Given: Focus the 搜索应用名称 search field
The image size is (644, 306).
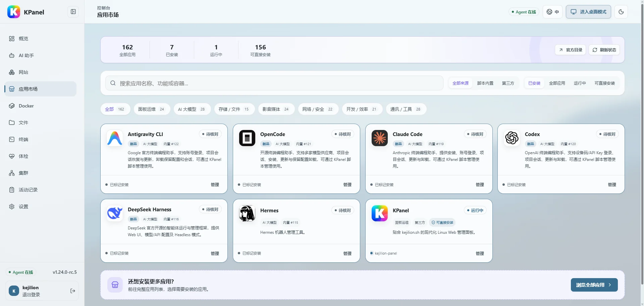Looking at the screenshot, I should pyautogui.click(x=274, y=83).
